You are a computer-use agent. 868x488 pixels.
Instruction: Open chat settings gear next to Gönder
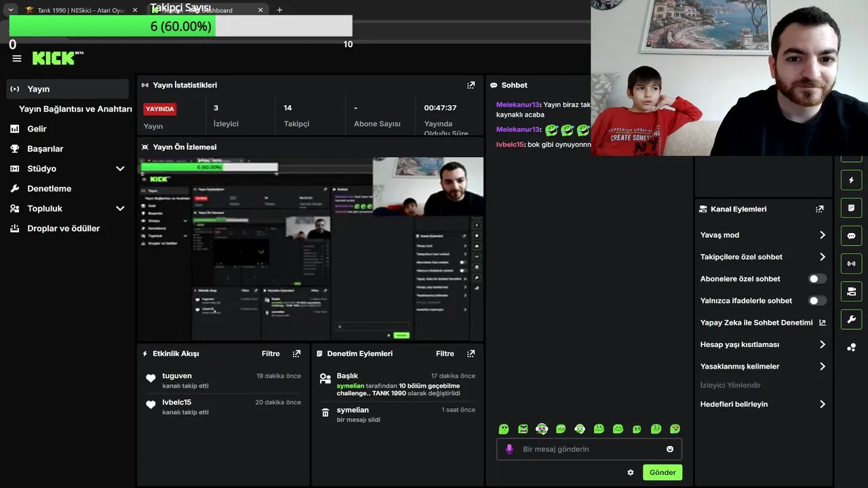[631, 472]
